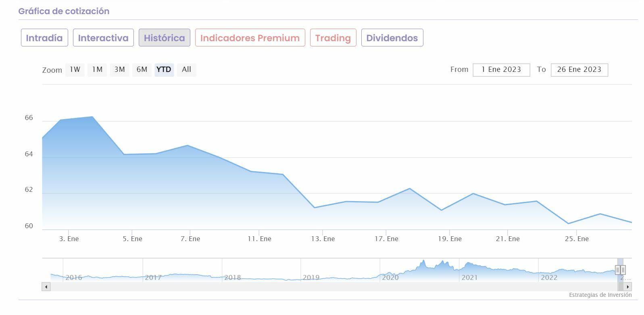The height and width of the screenshot is (315, 644).
Task: Click the navigator right scroll arrow
Action: click(x=627, y=287)
